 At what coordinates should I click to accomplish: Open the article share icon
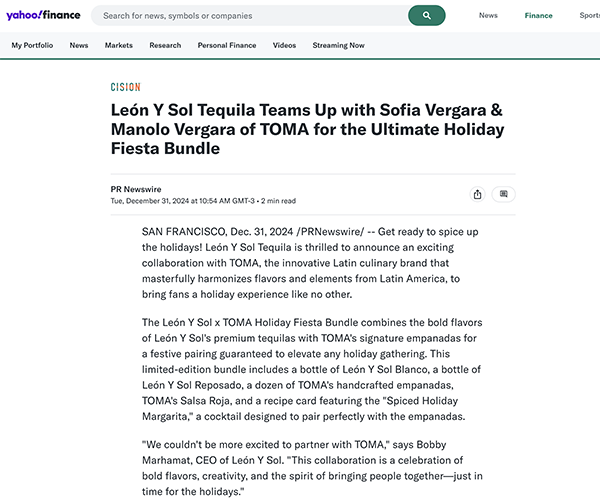pos(477,194)
